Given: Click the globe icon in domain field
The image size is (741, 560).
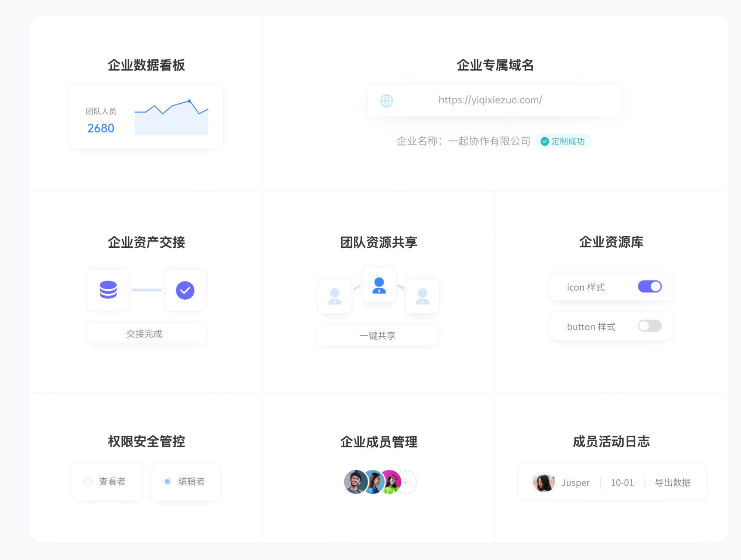Looking at the screenshot, I should (386, 101).
